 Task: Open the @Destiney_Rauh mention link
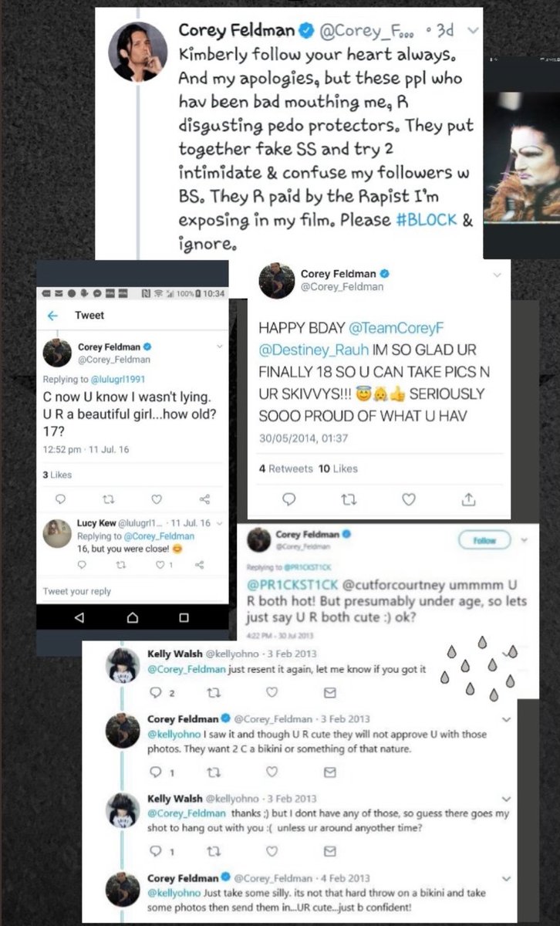tap(304, 349)
